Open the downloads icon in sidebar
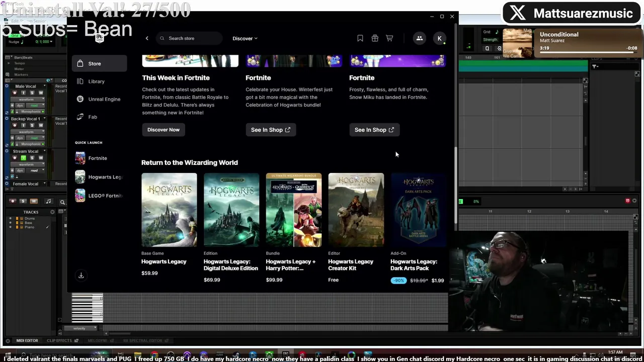This screenshot has width=644, height=362. pyautogui.click(x=81, y=275)
